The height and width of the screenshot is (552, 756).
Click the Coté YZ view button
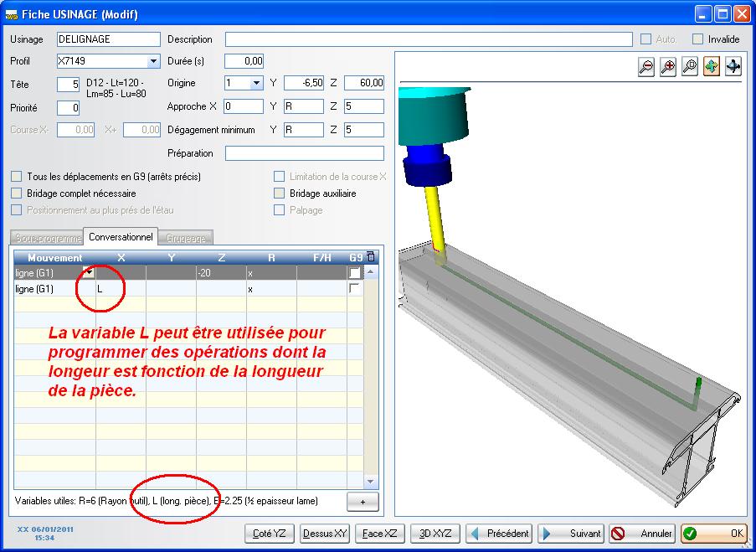pyautogui.click(x=270, y=534)
